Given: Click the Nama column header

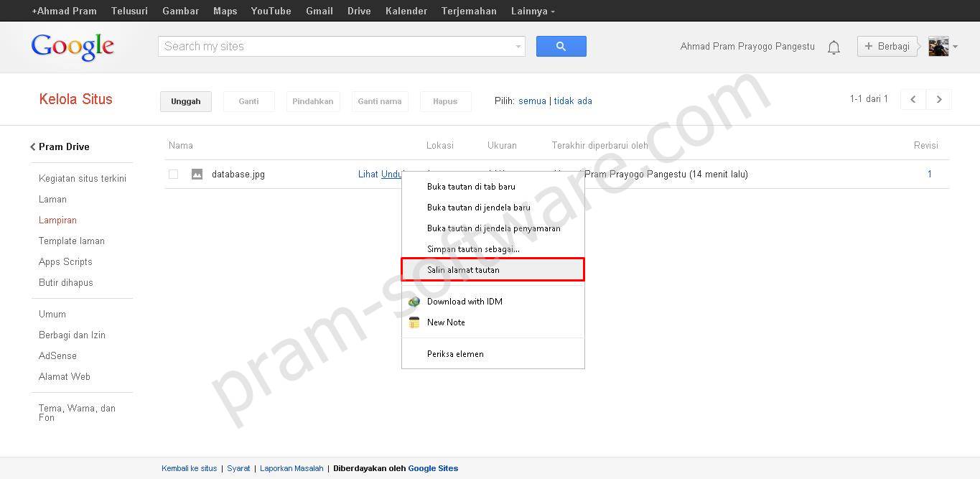Looking at the screenshot, I should pos(181,145).
